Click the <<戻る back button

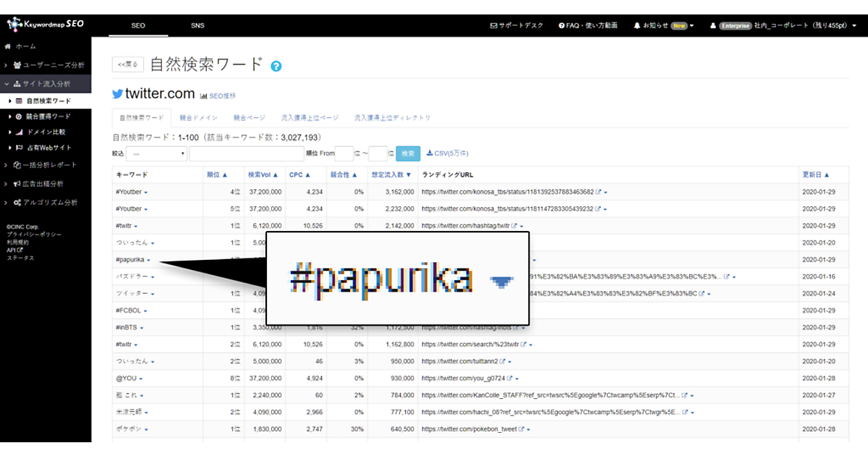[128, 64]
